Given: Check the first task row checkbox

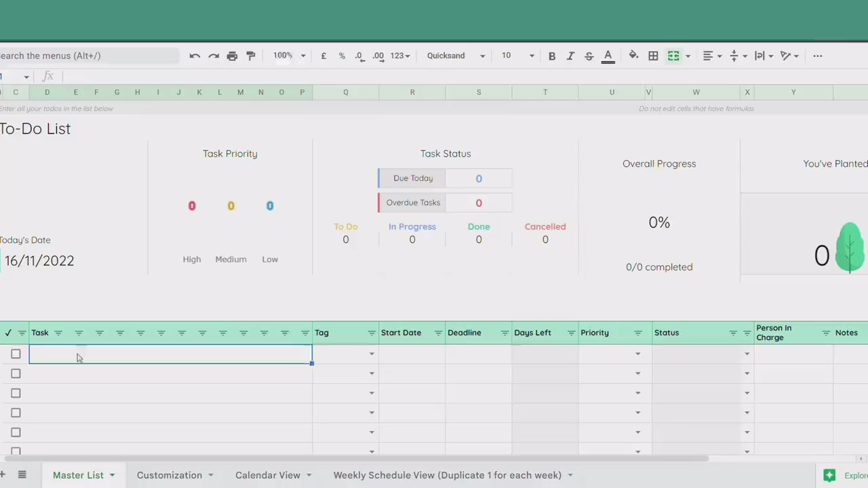Looking at the screenshot, I should 16,354.
